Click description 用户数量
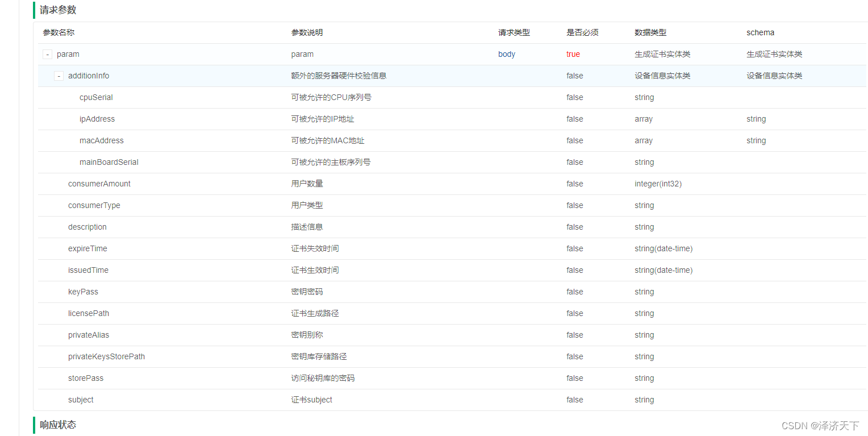 [307, 184]
